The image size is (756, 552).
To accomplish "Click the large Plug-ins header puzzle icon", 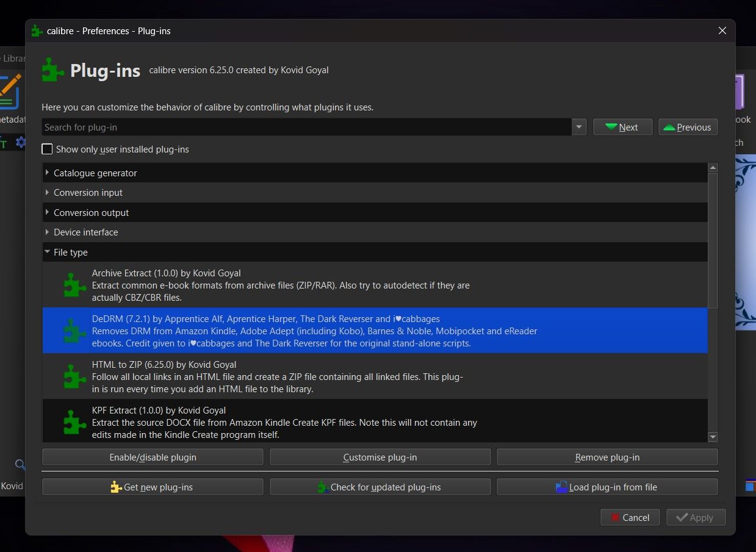I will coord(52,69).
